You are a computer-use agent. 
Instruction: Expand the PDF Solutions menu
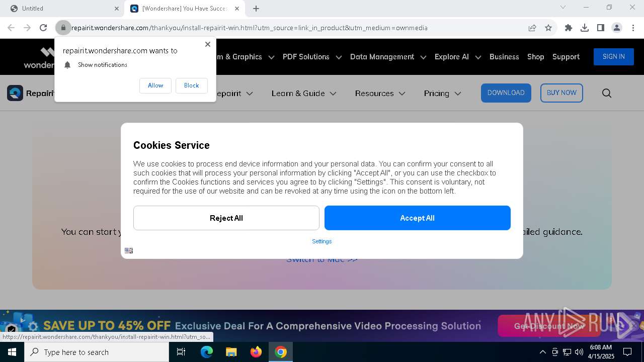coord(312,57)
